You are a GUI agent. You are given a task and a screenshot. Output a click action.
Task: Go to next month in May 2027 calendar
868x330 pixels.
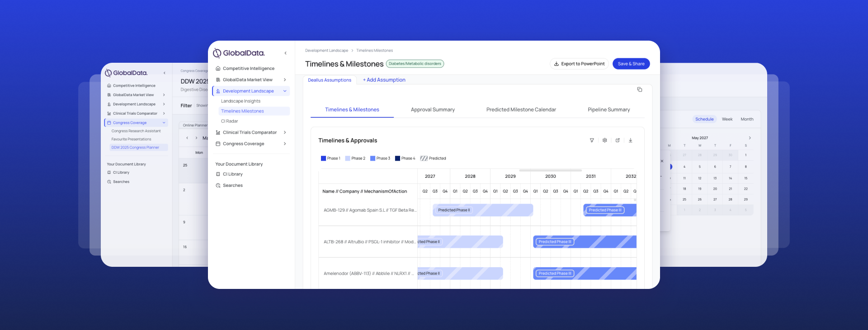[x=750, y=138]
